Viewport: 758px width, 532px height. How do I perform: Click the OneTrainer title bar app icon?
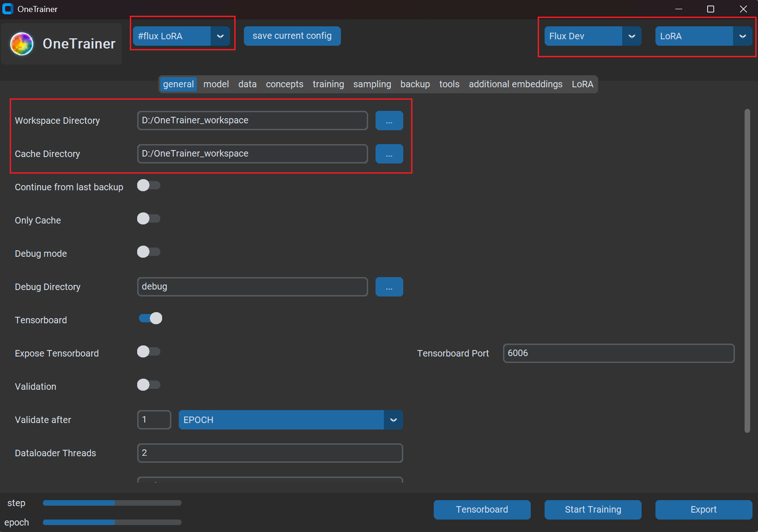click(8, 9)
